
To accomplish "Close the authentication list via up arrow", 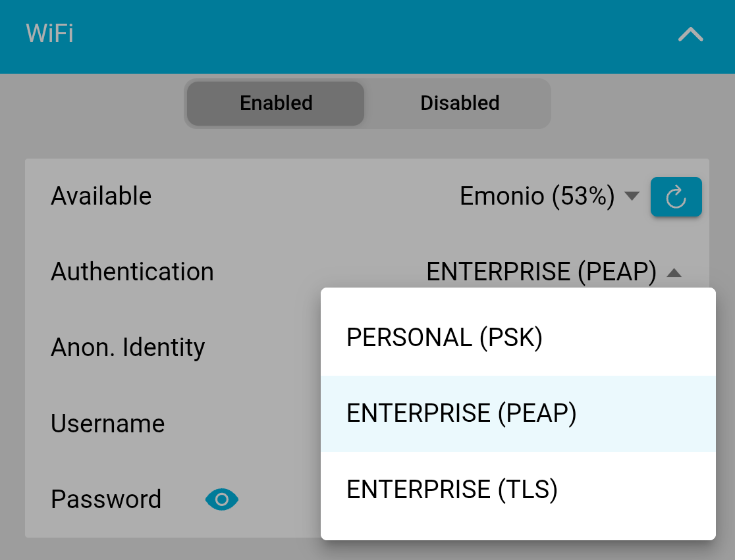I will coord(674,272).
